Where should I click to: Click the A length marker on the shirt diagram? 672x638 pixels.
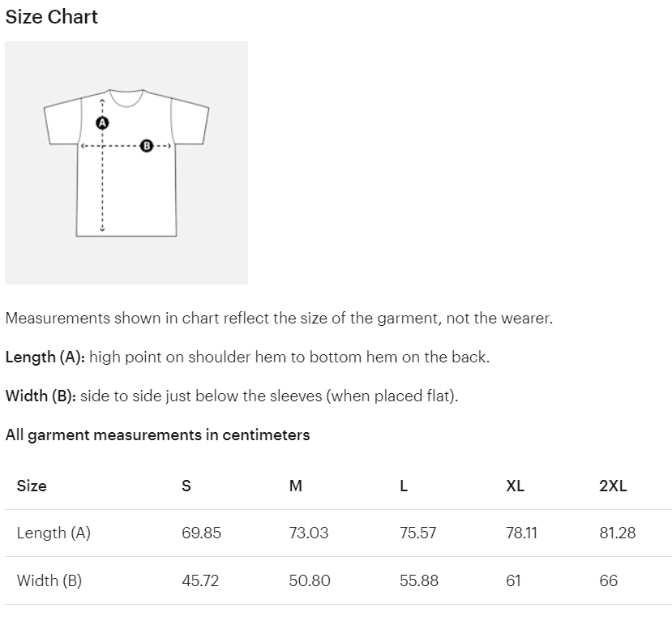point(102,122)
